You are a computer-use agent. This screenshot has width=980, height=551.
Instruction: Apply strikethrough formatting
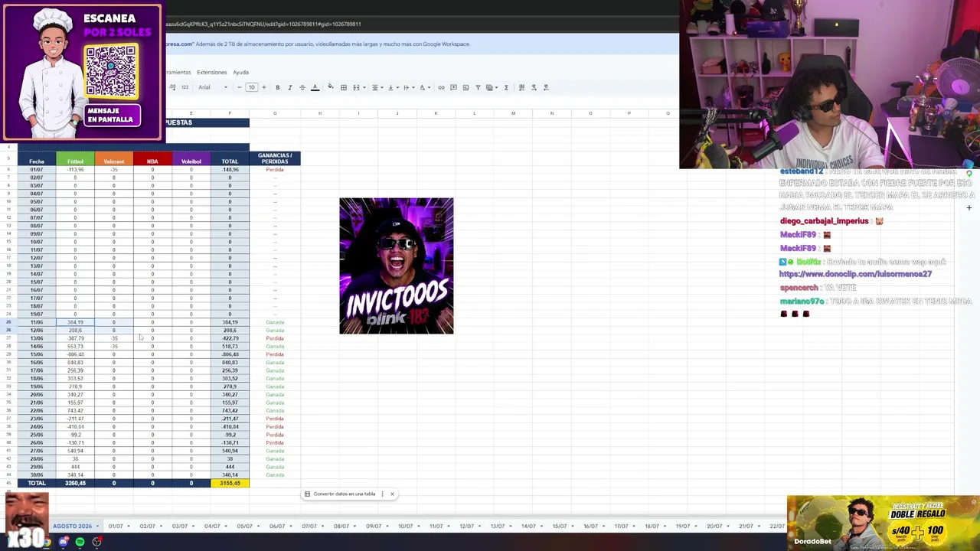point(302,87)
